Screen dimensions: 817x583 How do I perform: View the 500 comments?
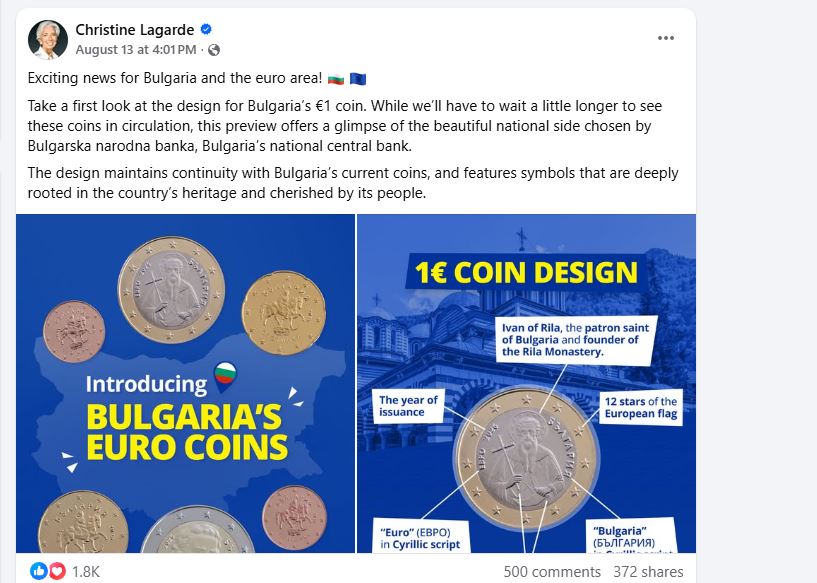click(552, 572)
